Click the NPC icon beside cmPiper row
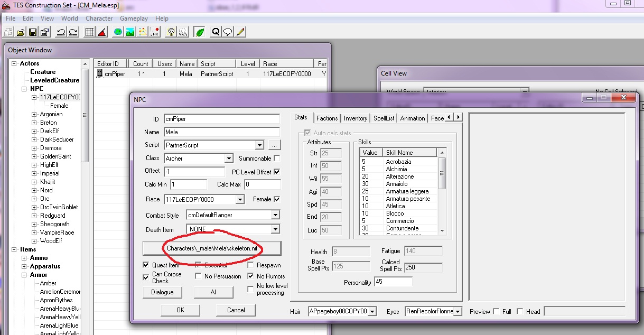644x335 pixels. (99, 74)
